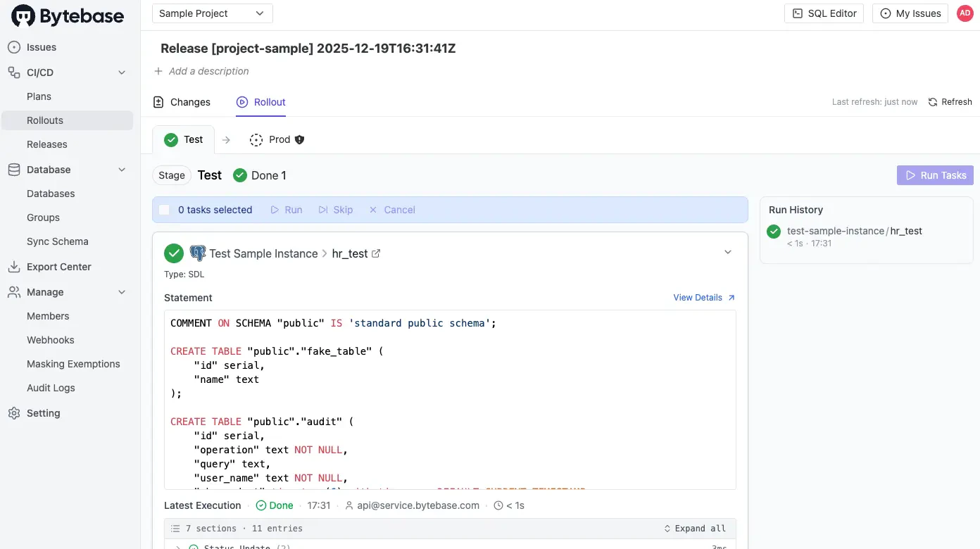Select the Prod stage tab
The width and height of the screenshot is (980, 549).
pyautogui.click(x=277, y=139)
